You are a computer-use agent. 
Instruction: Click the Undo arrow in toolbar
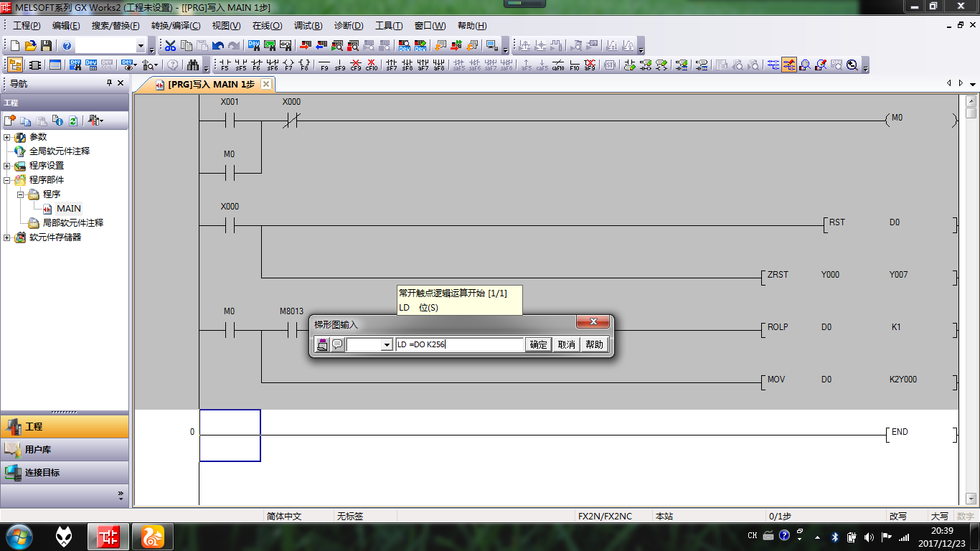(217, 46)
